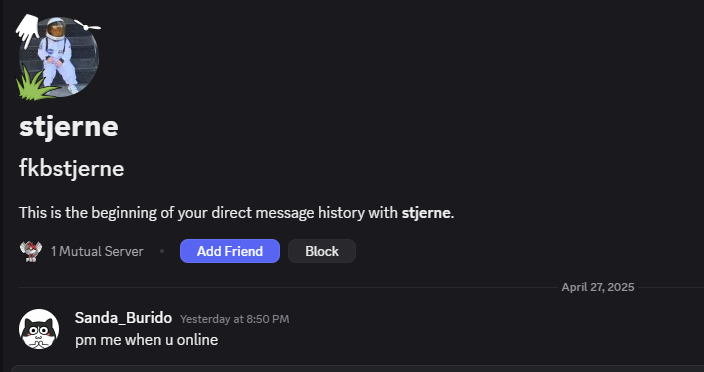
Task: Click the pointing hand avatar decoration
Action: coord(28,30)
